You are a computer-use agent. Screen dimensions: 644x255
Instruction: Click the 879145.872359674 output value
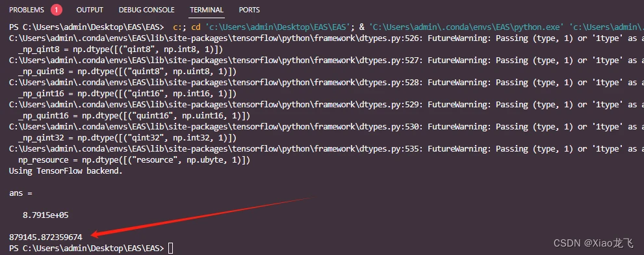tap(45, 237)
